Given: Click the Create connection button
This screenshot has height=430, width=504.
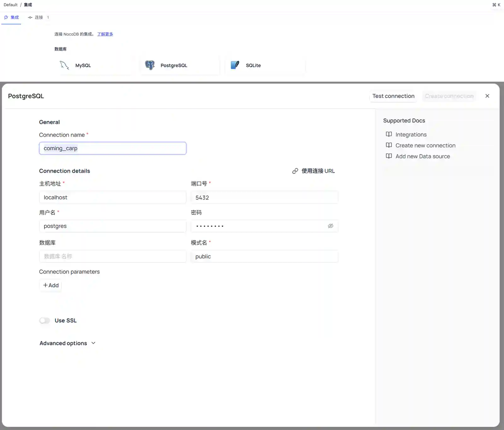Looking at the screenshot, I should [x=449, y=96].
